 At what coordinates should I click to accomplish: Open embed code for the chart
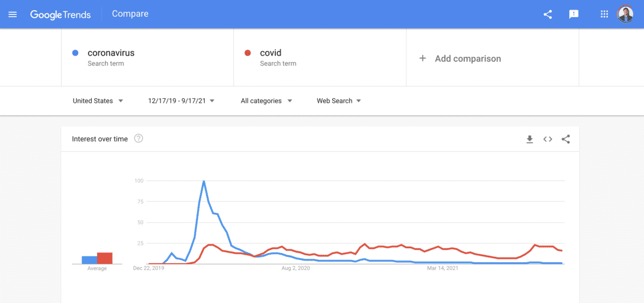[547, 139]
